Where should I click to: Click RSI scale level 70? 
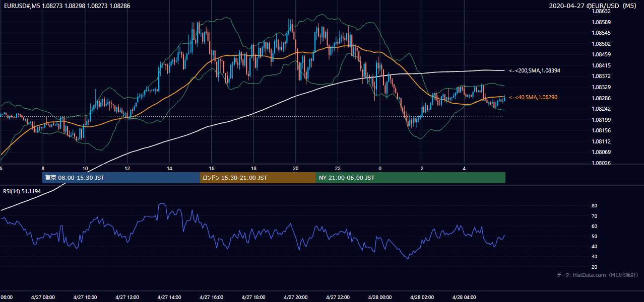[x=595, y=216]
